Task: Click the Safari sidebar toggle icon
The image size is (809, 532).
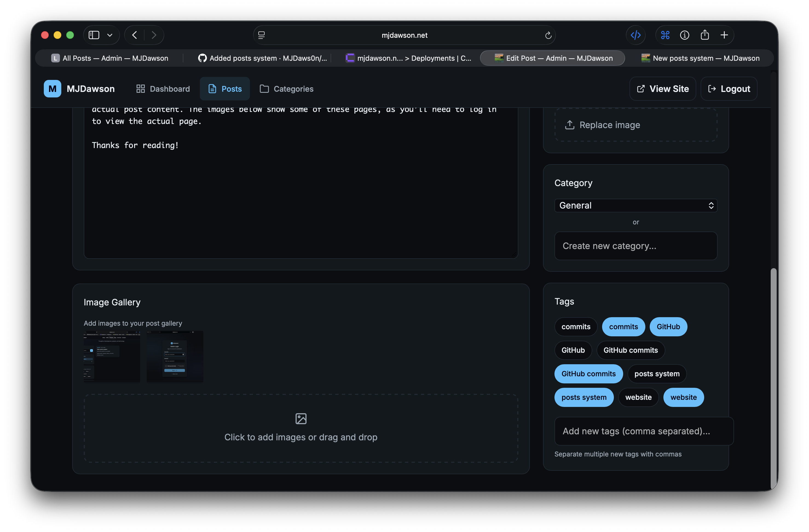Action: coord(94,35)
